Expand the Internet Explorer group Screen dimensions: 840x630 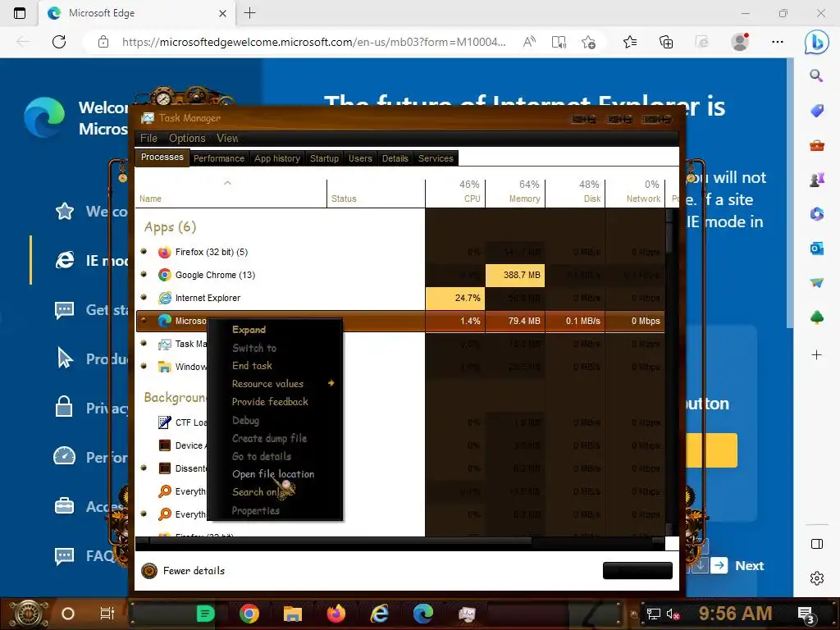tap(144, 297)
